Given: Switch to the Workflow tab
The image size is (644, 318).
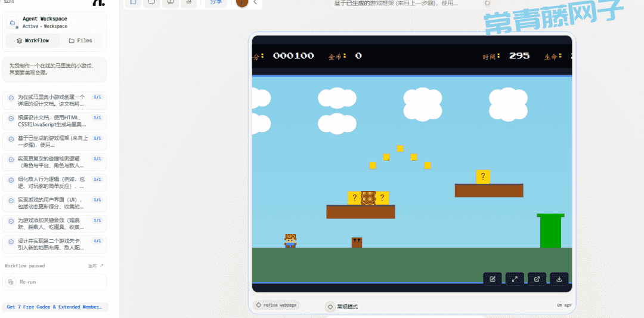Looking at the screenshot, I should pyautogui.click(x=33, y=41).
